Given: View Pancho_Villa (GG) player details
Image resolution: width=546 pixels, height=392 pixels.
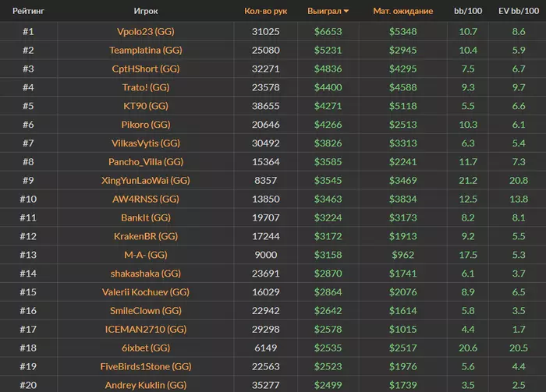Looking at the screenshot, I should 146,162.
